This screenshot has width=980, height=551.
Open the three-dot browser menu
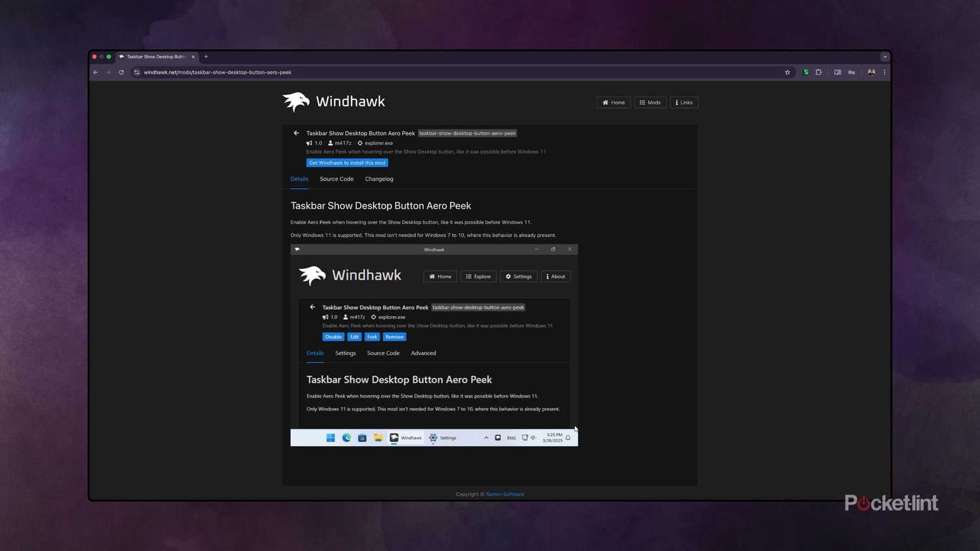click(x=885, y=72)
